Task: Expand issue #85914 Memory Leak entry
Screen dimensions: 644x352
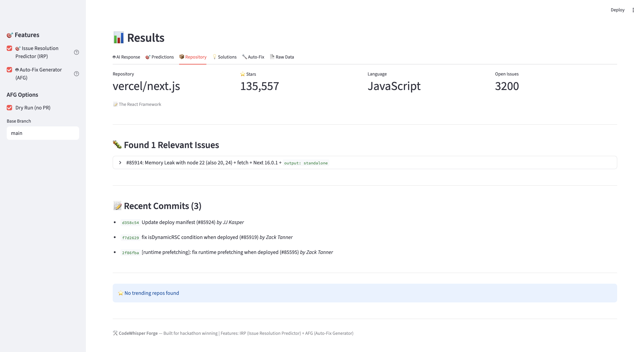Action: pyautogui.click(x=364, y=163)
